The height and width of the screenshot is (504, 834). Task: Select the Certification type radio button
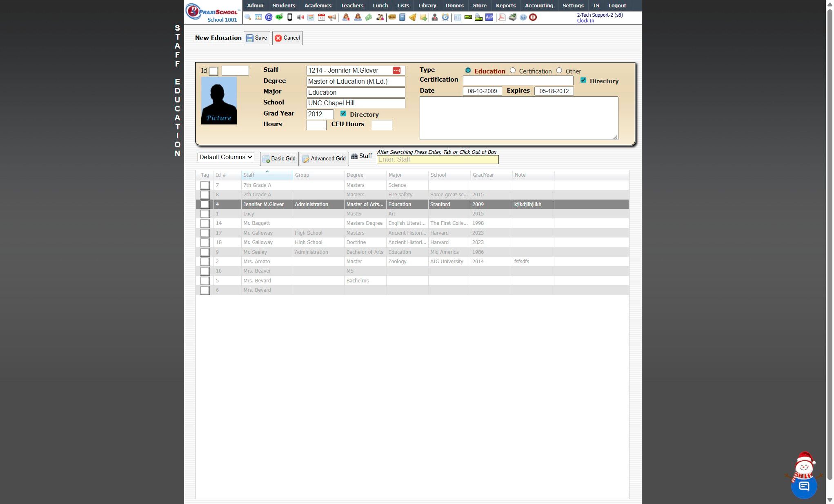513,71
